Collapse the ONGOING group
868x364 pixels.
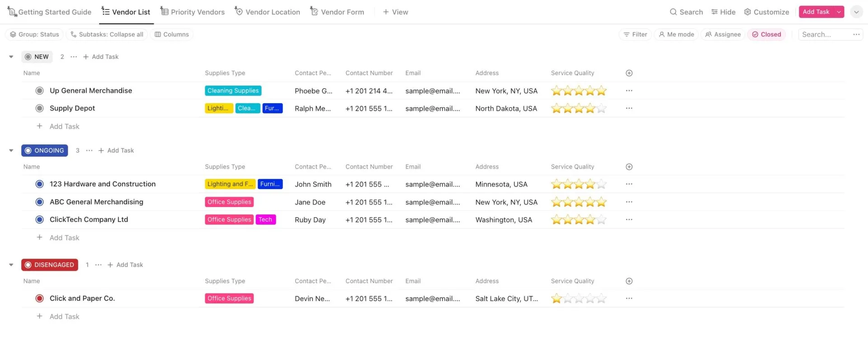(11, 151)
